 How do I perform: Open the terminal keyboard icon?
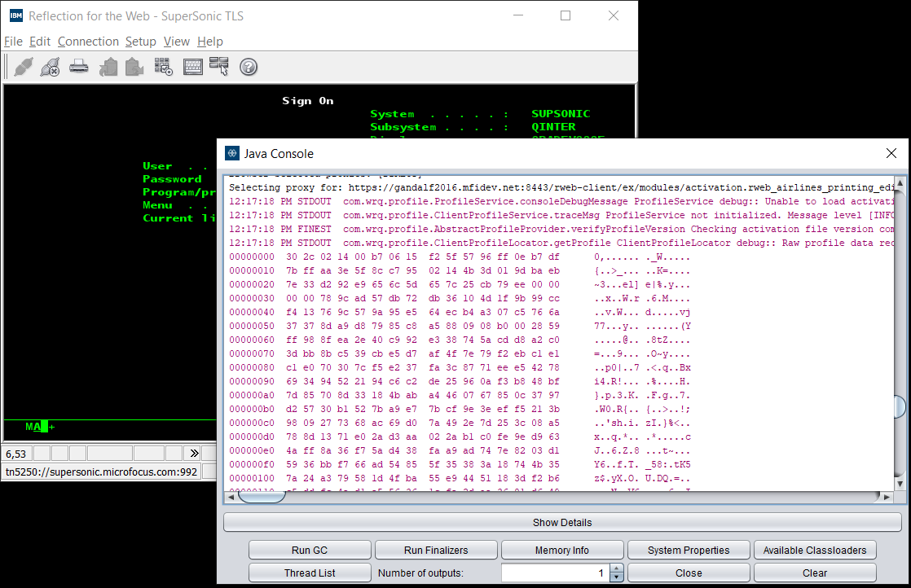(193, 67)
